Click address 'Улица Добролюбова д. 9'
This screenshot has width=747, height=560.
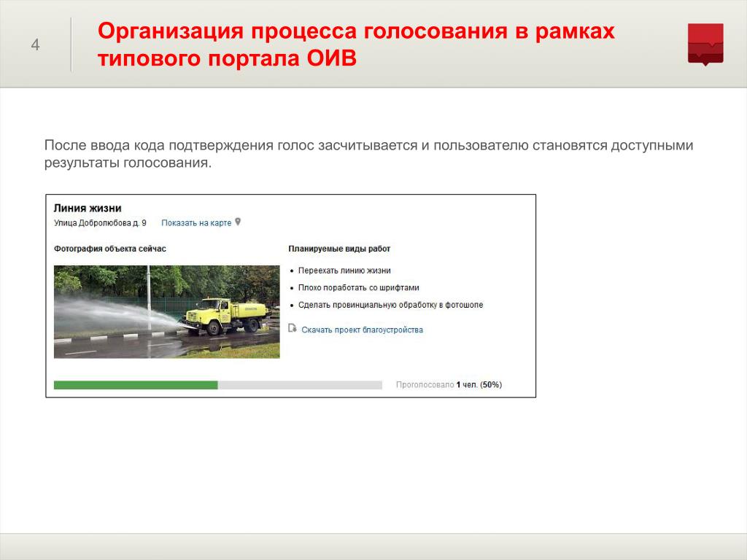pyautogui.click(x=100, y=223)
